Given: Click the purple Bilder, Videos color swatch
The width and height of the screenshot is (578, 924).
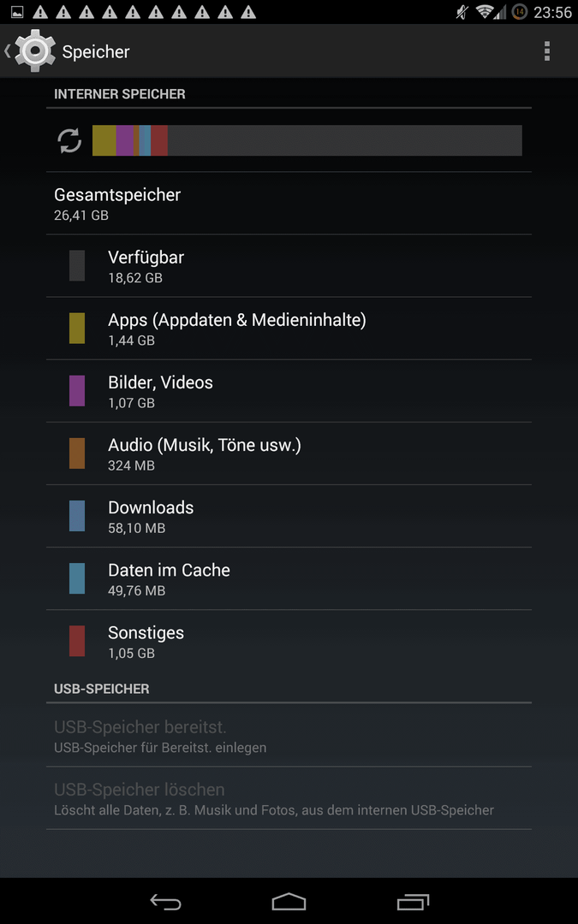Looking at the screenshot, I should 77,391.
